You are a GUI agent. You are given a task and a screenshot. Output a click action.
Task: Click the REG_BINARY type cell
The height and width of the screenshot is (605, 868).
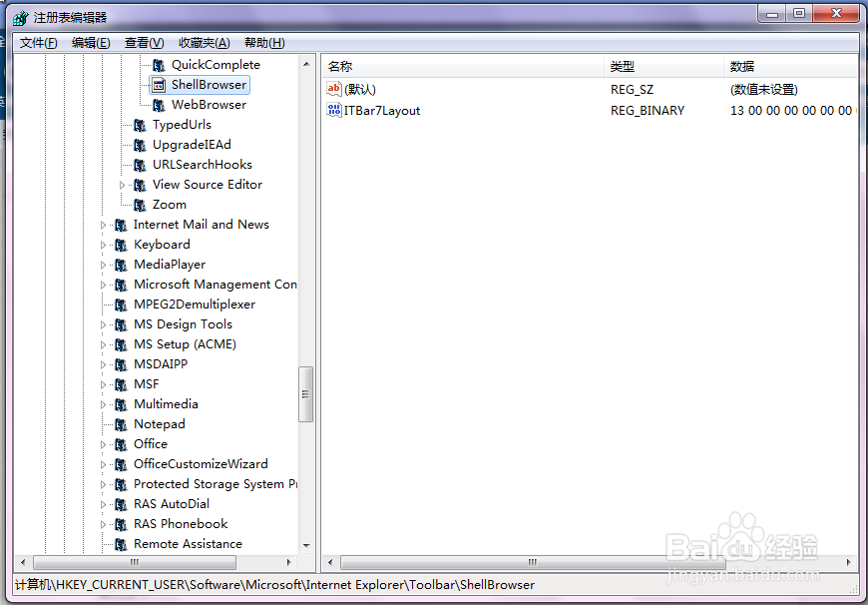coord(648,110)
